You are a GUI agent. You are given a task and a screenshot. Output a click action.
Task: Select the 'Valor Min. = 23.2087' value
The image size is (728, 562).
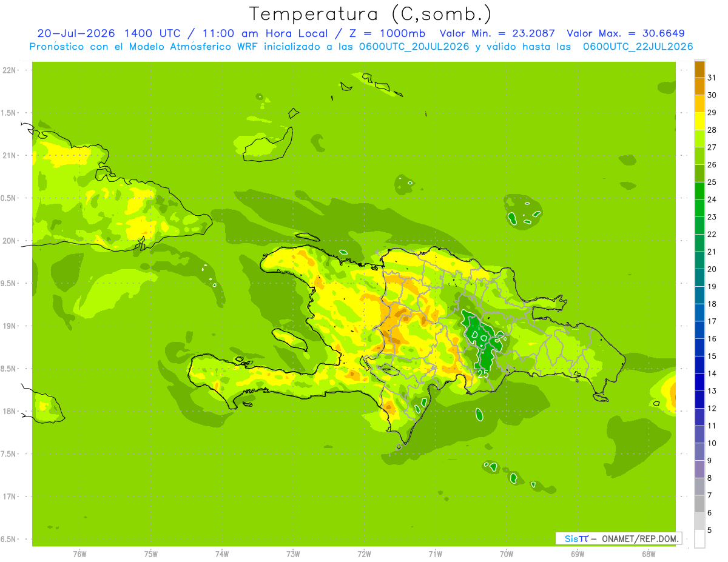(497, 33)
